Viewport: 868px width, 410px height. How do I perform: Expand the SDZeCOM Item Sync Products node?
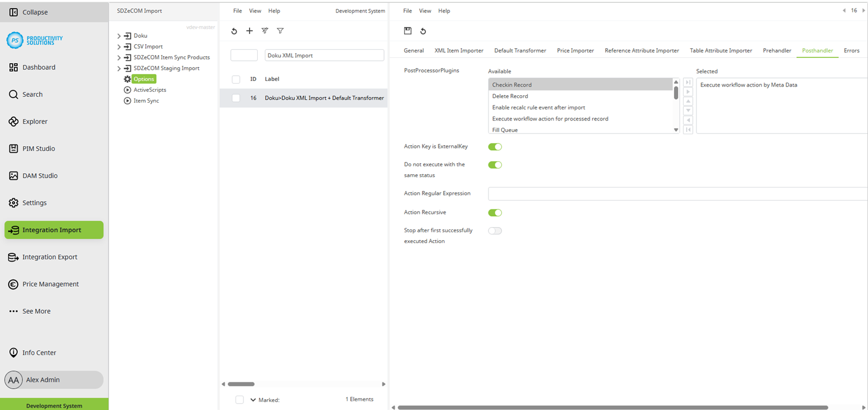[x=119, y=57]
